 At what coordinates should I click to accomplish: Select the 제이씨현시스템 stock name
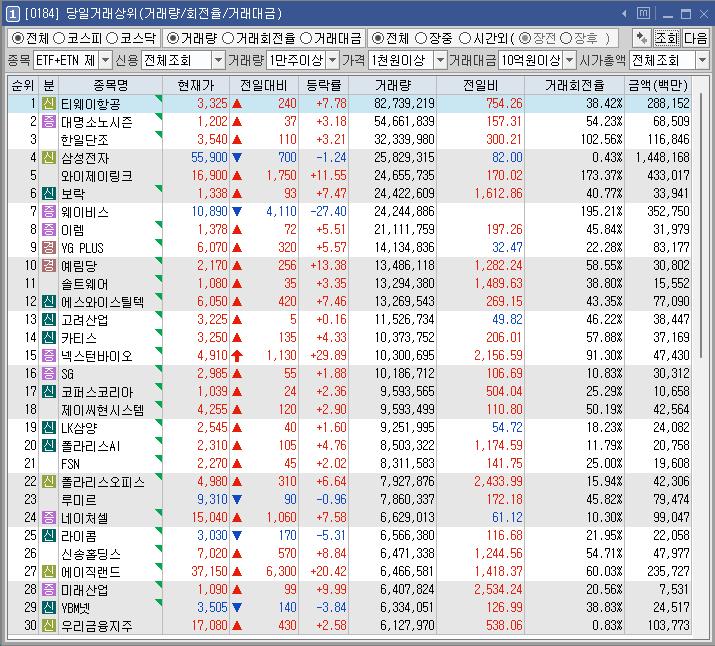pos(103,409)
